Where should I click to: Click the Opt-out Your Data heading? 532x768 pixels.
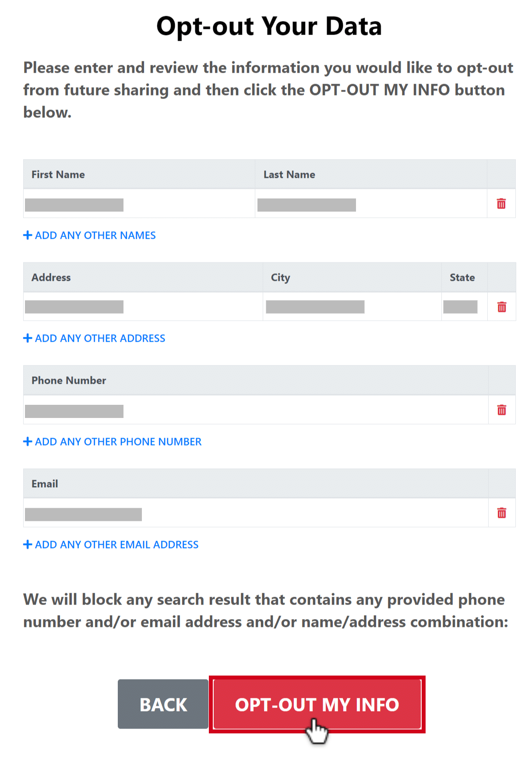pyautogui.click(x=269, y=26)
